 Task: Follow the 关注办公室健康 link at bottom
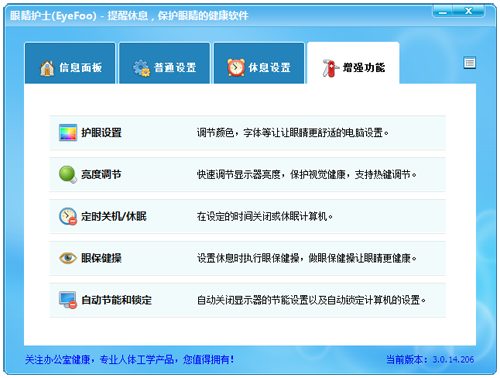(129, 359)
